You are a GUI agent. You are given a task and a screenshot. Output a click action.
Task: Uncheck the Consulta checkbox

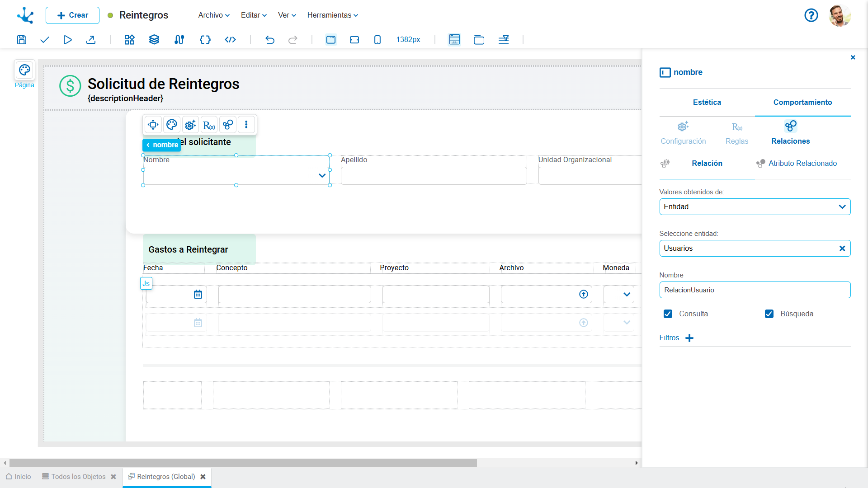tap(668, 314)
